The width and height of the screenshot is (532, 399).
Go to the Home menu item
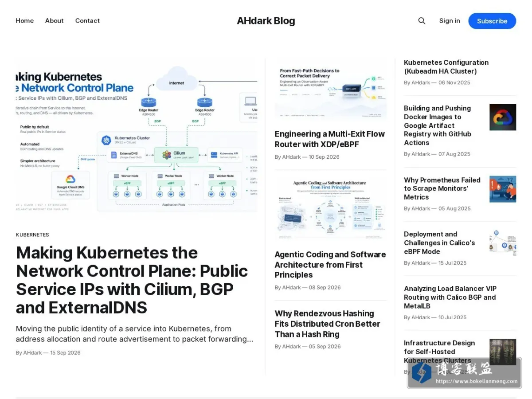(25, 21)
